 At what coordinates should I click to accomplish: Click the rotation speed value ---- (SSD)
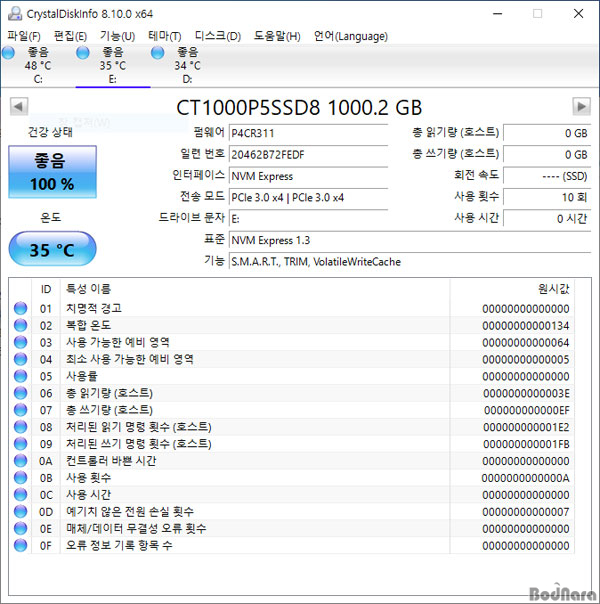[x=547, y=176]
